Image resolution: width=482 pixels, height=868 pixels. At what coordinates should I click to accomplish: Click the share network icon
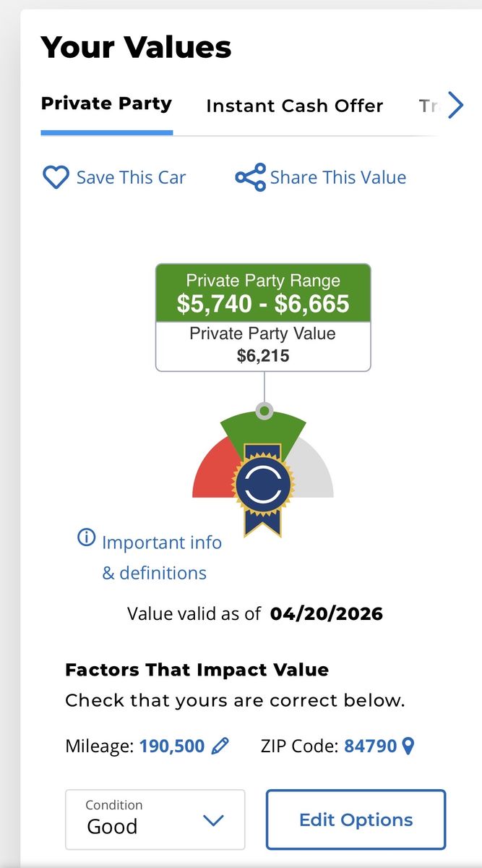coord(250,177)
